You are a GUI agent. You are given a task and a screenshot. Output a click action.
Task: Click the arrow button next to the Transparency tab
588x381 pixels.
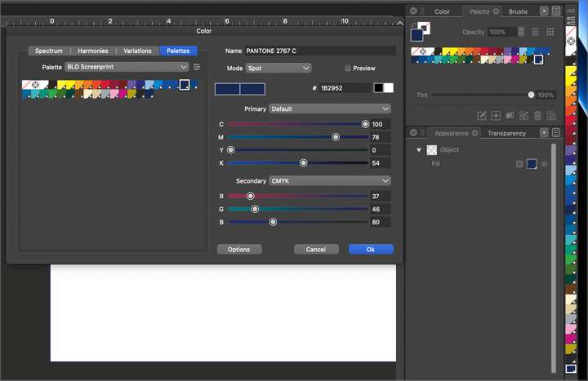[544, 133]
